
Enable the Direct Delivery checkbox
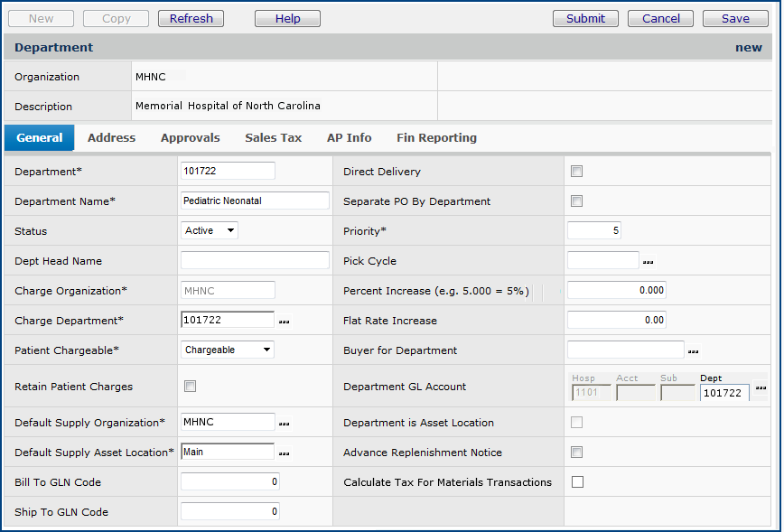(577, 172)
